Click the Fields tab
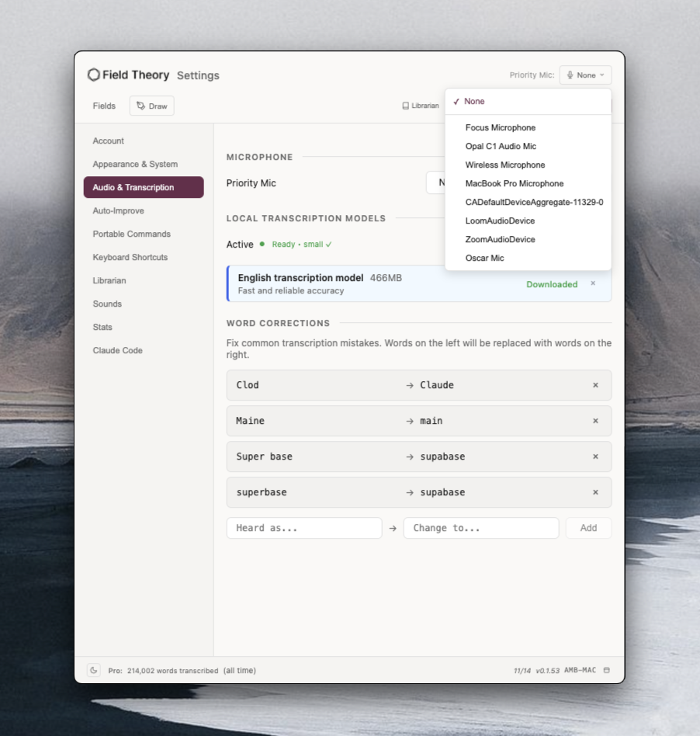This screenshot has width=700, height=736. (x=104, y=106)
